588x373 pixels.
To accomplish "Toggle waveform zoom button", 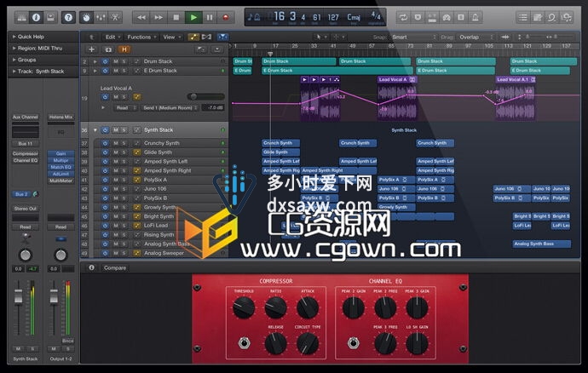I will click(505, 37).
